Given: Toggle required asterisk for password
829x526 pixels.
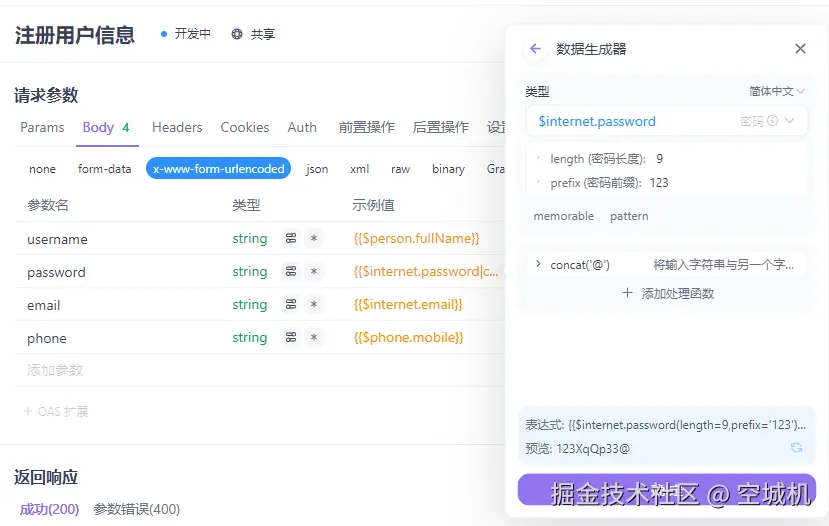Looking at the screenshot, I should click(x=314, y=271).
